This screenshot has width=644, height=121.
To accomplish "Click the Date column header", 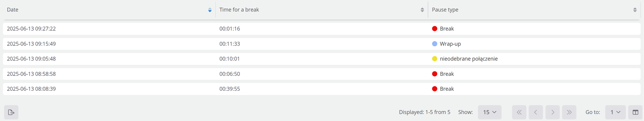I will pos(13,10).
